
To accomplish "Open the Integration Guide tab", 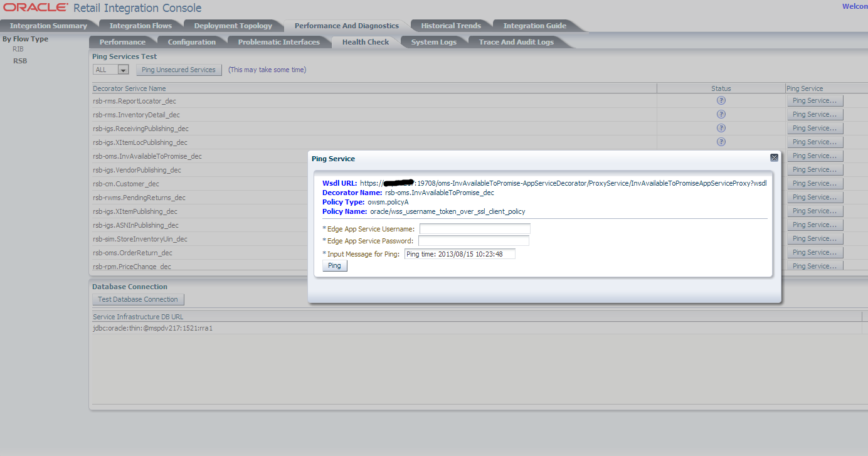I will tap(534, 26).
